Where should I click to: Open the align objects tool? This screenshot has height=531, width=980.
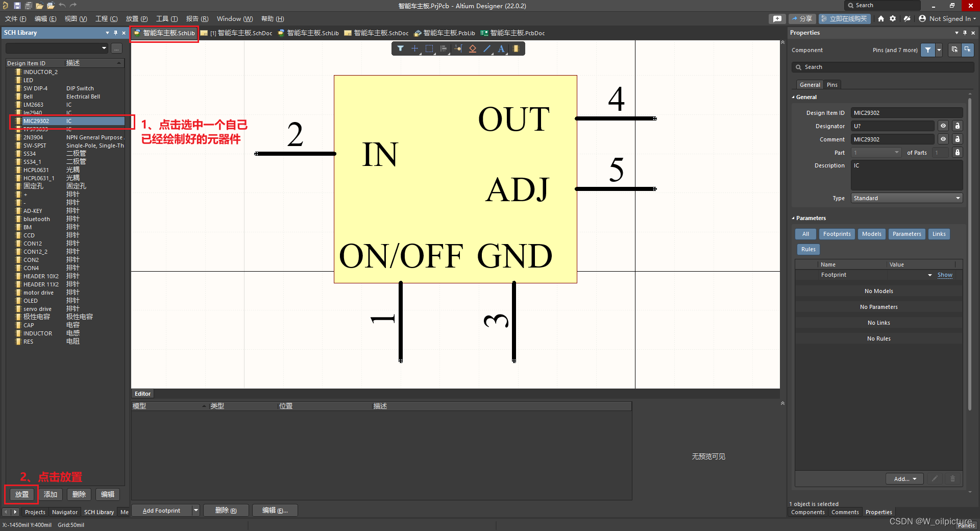pyautogui.click(x=444, y=49)
